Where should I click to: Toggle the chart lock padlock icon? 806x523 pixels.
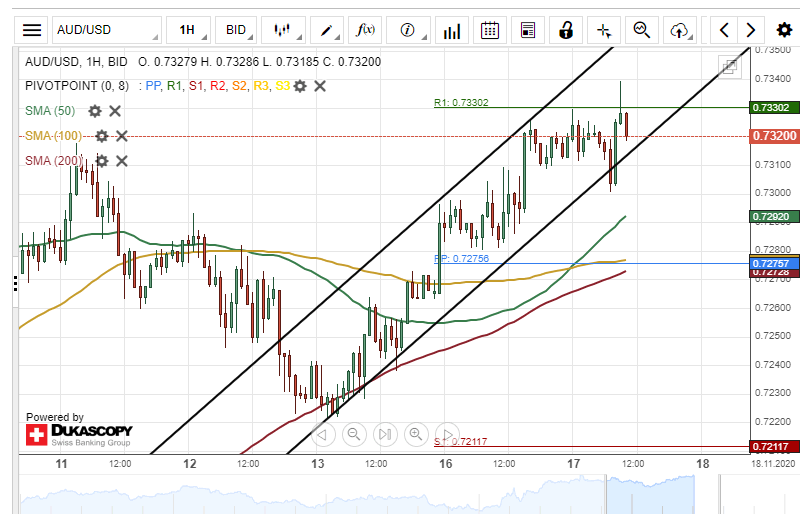(x=566, y=30)
